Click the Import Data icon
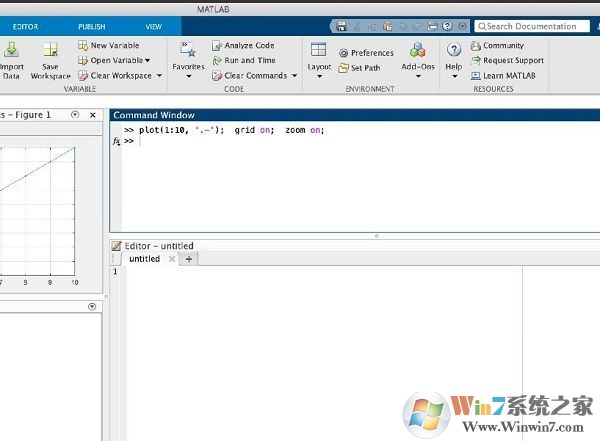This screenshot has width=600, height=441. [x=11, y=50]
